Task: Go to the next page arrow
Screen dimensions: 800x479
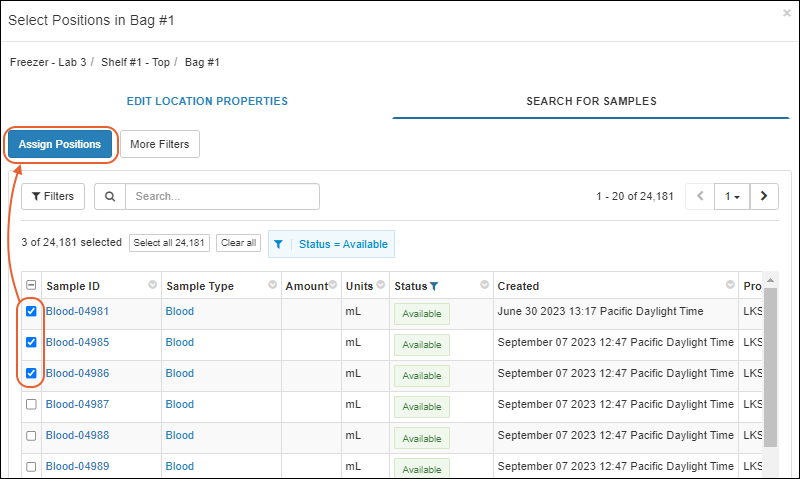Action: point(765,197)
